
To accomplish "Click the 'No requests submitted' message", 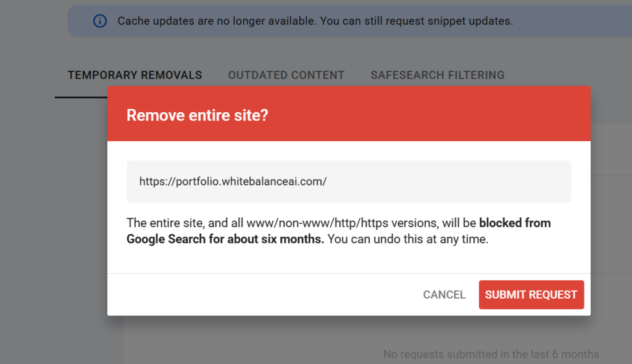I will [491, 354].
